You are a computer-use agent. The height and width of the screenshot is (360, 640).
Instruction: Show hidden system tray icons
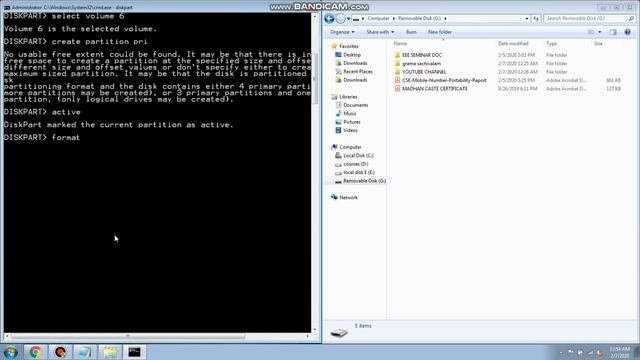[561, 352]
